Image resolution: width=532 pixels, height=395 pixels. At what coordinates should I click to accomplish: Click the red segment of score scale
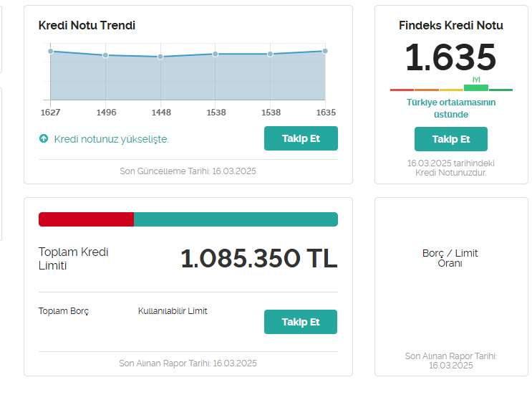tap(402, 90)
